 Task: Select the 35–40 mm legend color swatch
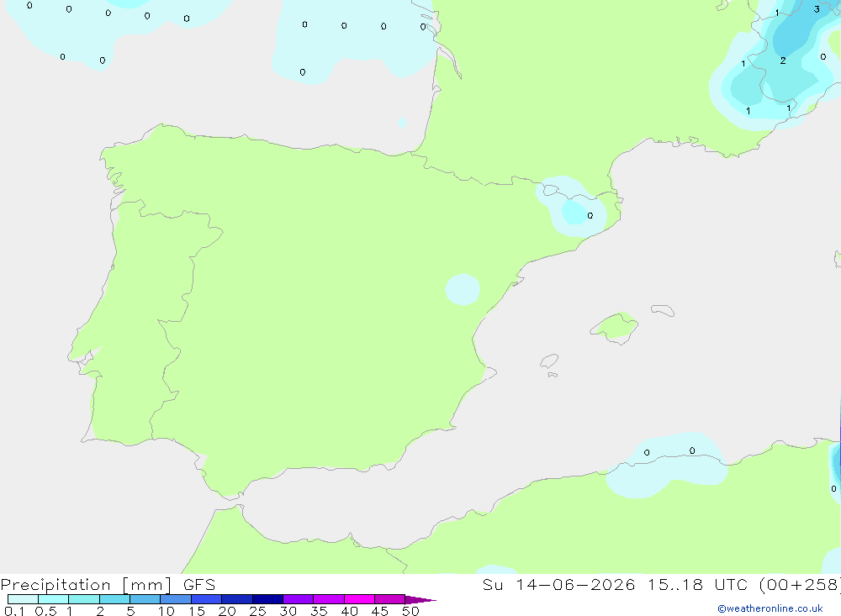[329, 599]
